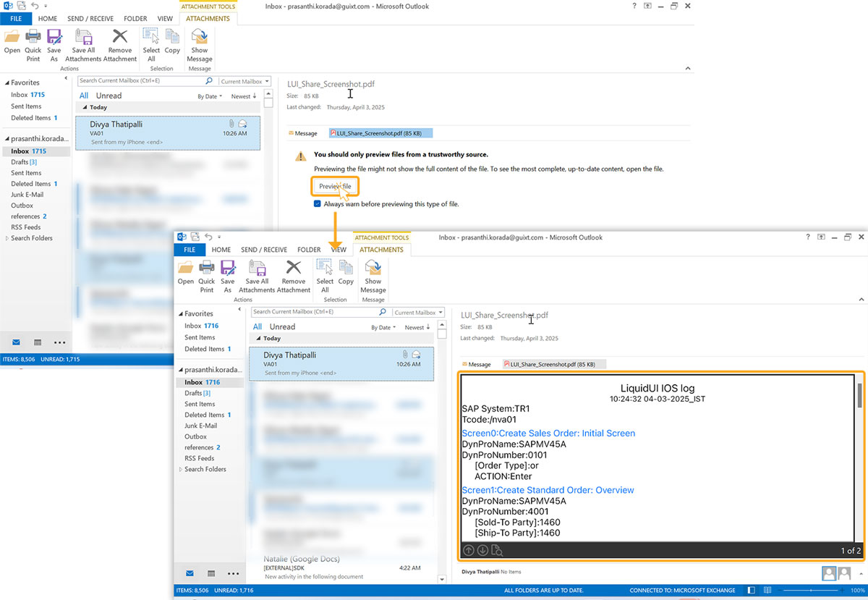Uncheck Always warn before previewing this type of file

pos(318,204)
